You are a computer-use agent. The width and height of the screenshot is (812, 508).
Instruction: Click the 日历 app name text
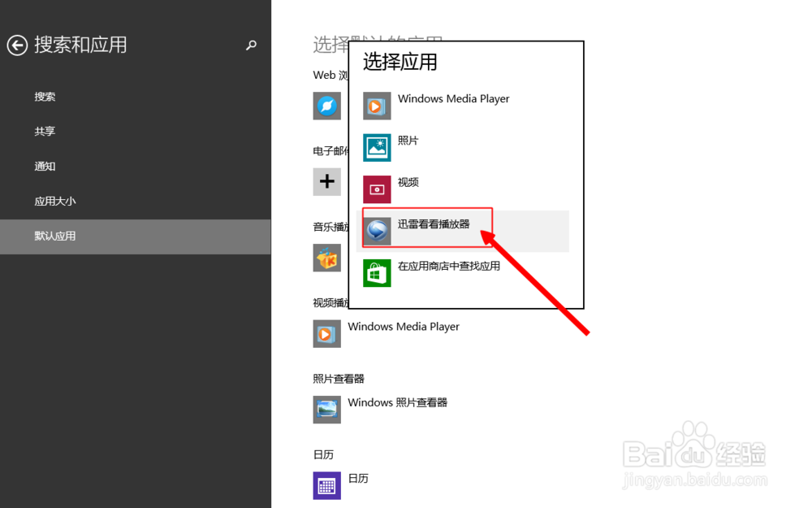[x=358, y=479]
